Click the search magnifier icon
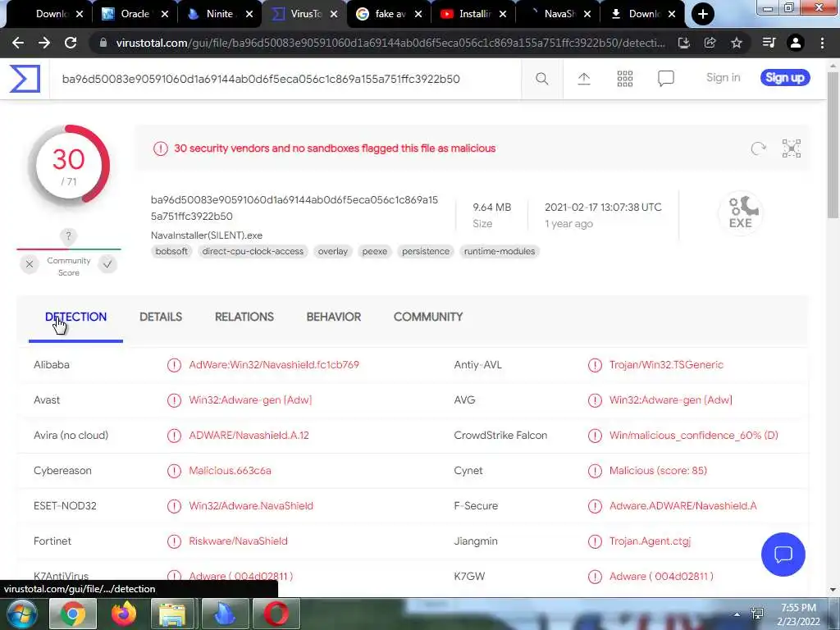The image size is (840, 630). (x=541, y=79)
